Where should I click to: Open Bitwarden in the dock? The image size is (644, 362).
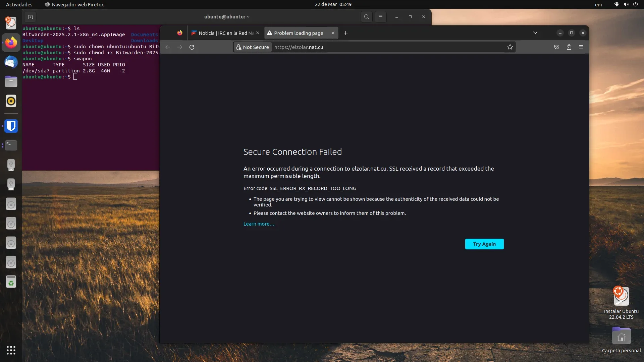pos(11,126)
